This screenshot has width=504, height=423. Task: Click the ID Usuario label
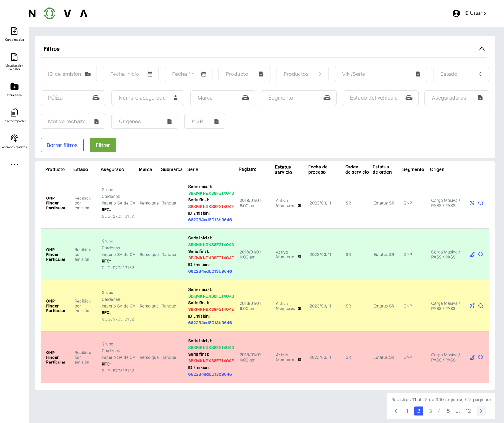pyautogui.click(x=475, y=13)
